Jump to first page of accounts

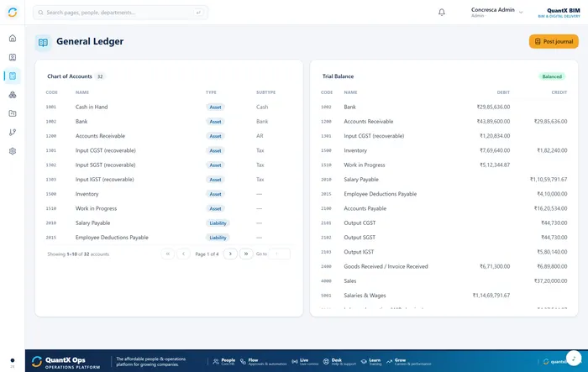168,254
